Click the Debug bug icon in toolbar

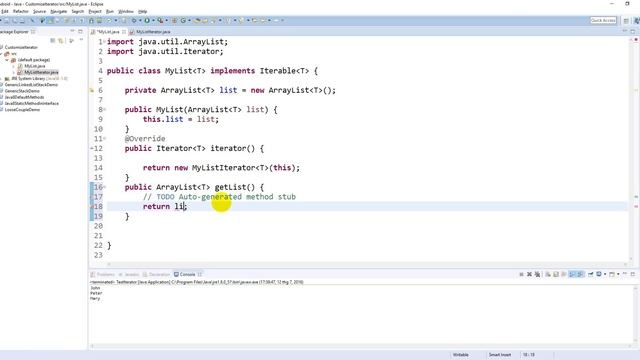click(x=134, y=20)
